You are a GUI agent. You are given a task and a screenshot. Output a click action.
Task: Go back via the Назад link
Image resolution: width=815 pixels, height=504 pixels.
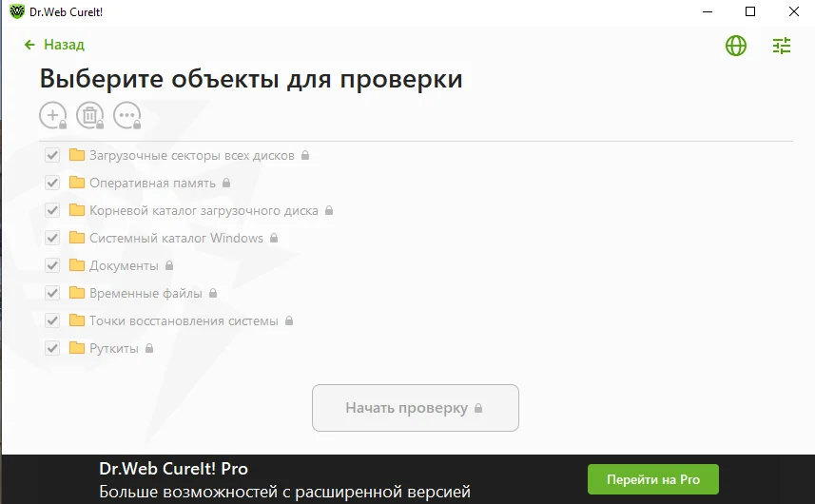(x=64, y=45)
